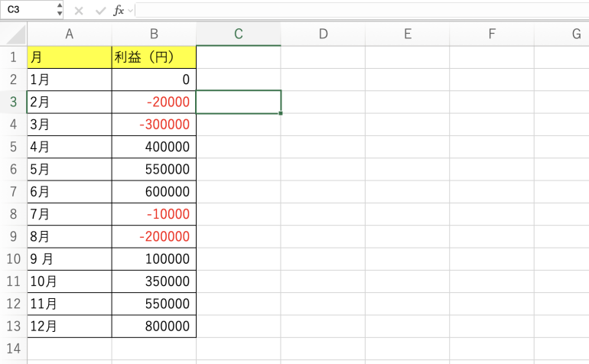Select row 5 header
Screen dimensions: 589x364
[x=14, y=147]
